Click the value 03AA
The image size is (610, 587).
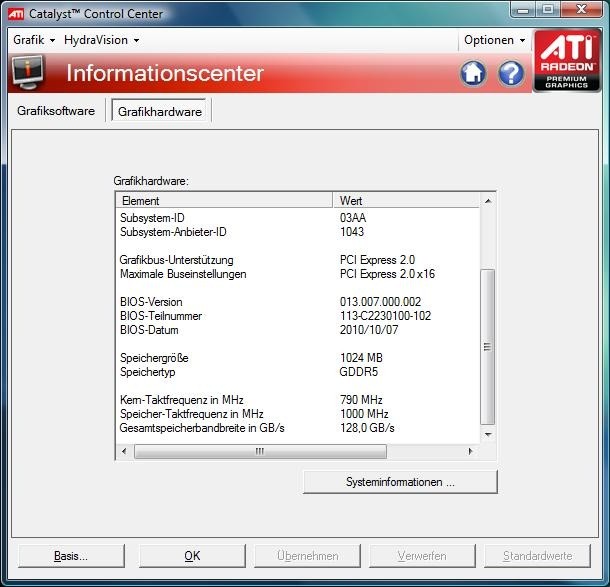353,218
